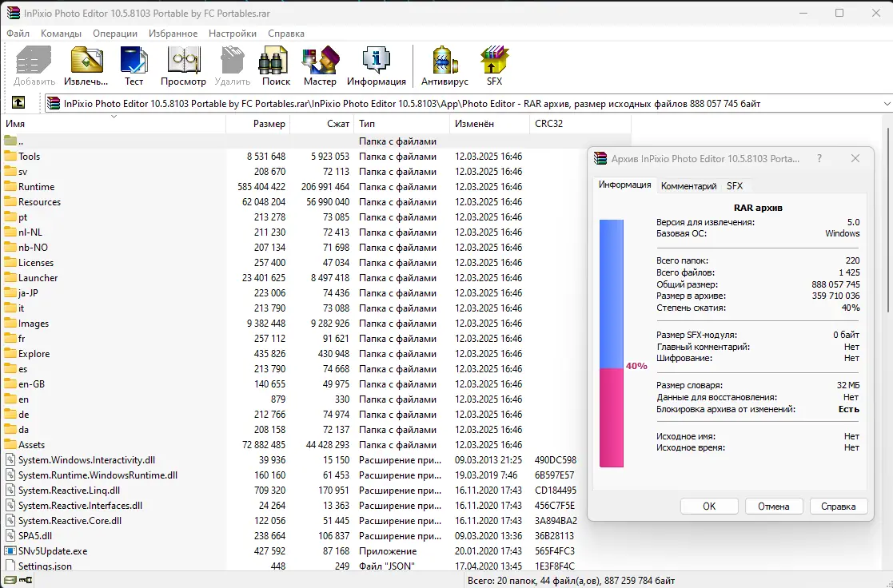Open the Команды menu
The height and width of the screenshot is (588, 893).
pos(61,34)
